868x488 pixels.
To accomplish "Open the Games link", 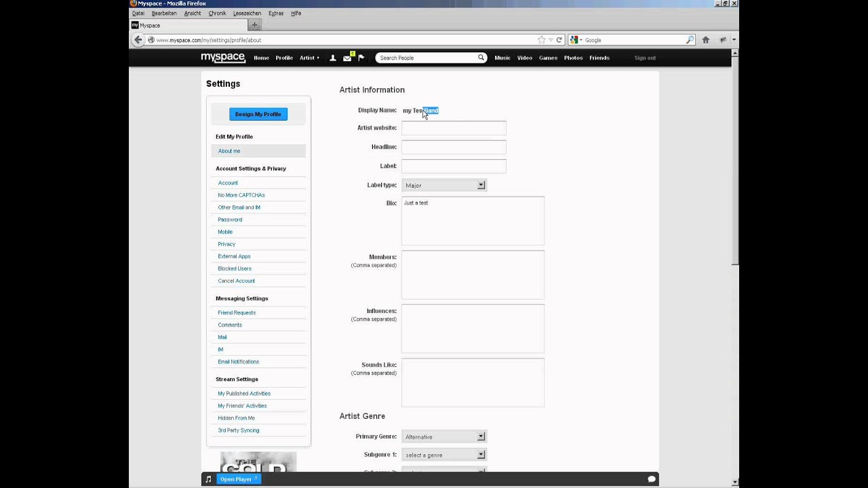I will [548, 58].
